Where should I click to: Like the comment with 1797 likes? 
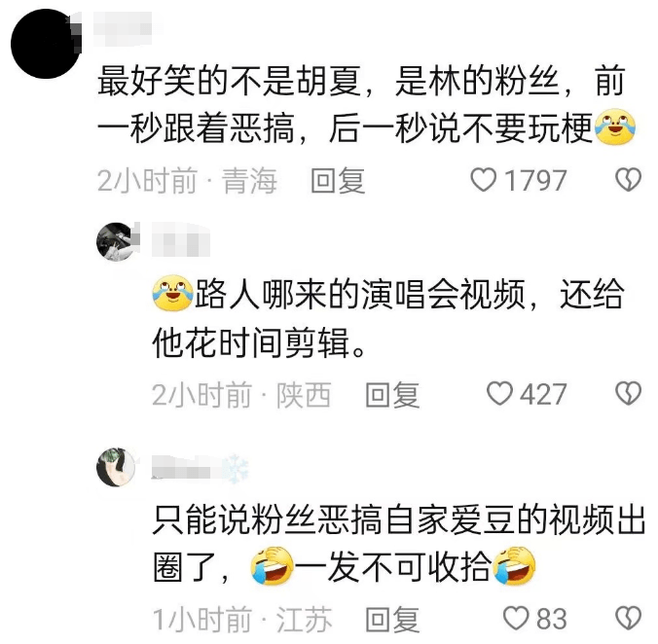pyautogui.click(x=484, y=179)
